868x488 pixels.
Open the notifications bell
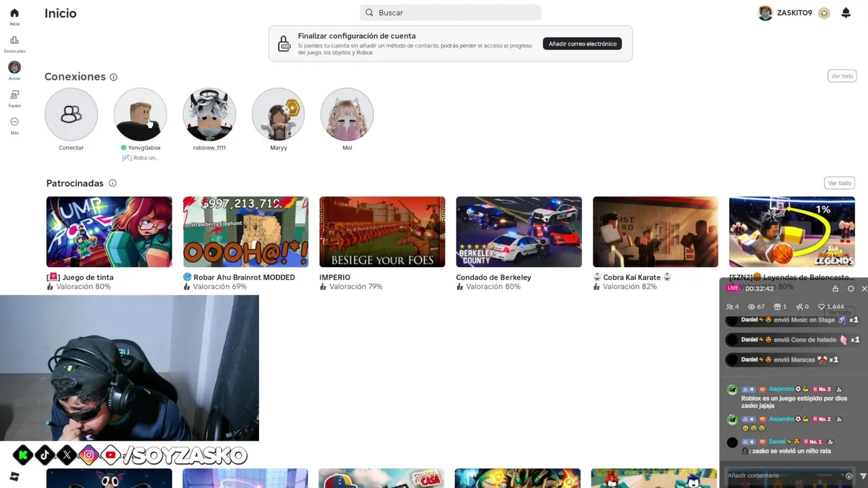(846, 13)
